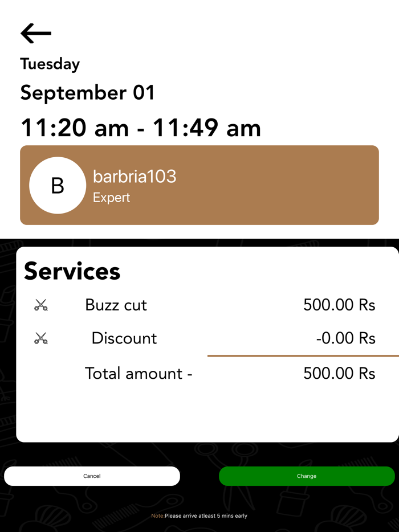Select the Discount row label
The width and height of the screenshot is (399, 532).
(x=124, y=338)
